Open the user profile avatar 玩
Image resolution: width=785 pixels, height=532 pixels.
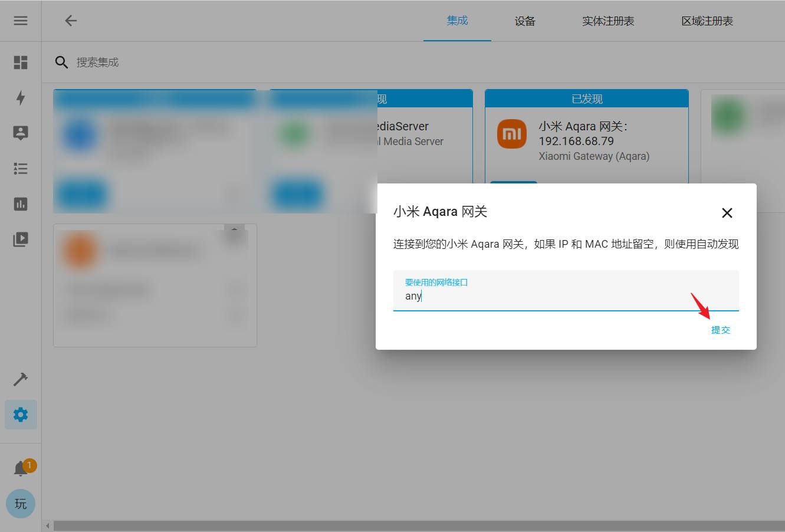click(21, 504)
